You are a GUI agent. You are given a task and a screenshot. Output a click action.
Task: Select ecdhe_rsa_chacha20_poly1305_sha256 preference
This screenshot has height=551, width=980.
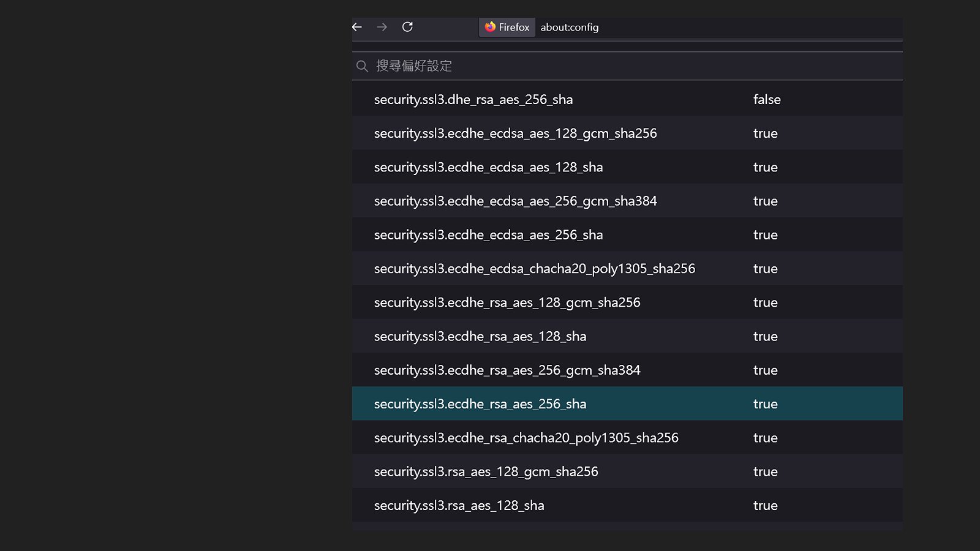526,438
